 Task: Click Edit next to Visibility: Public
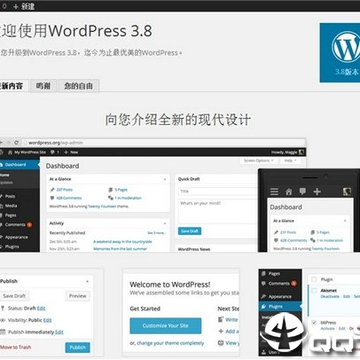pos(47,320)
